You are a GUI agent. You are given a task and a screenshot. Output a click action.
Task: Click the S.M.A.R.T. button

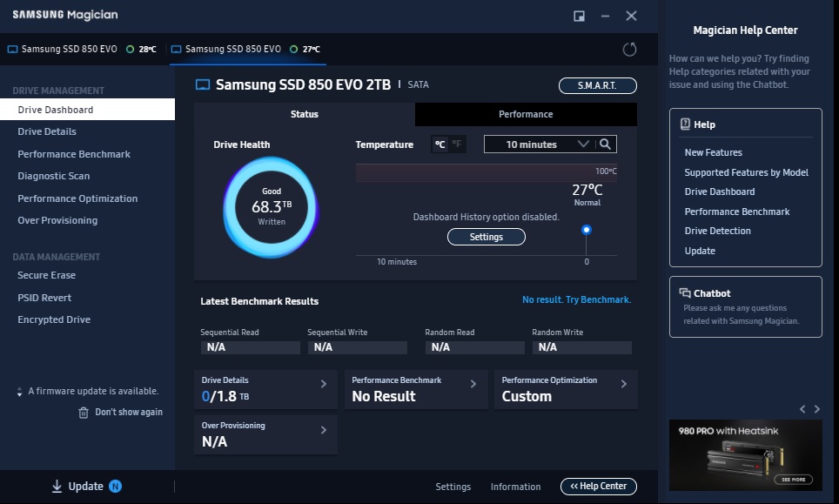(598, 85)
